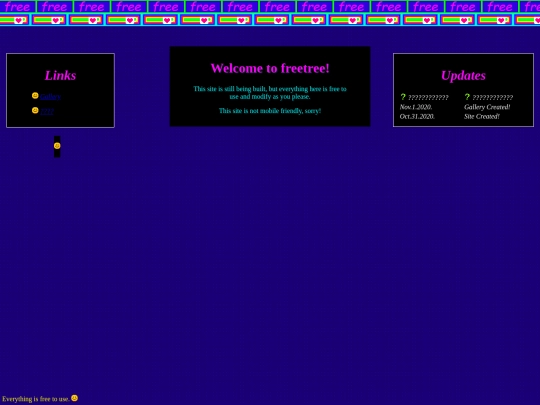Select the 'Nov.1.2020.' date entry
The image size is (540, 405).
click(416, 107)
